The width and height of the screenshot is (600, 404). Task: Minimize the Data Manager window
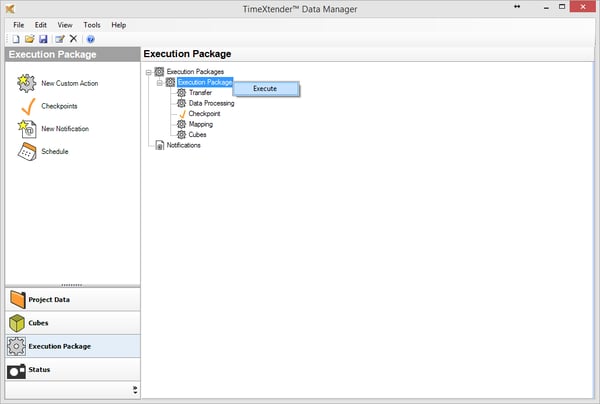[546, 7]
